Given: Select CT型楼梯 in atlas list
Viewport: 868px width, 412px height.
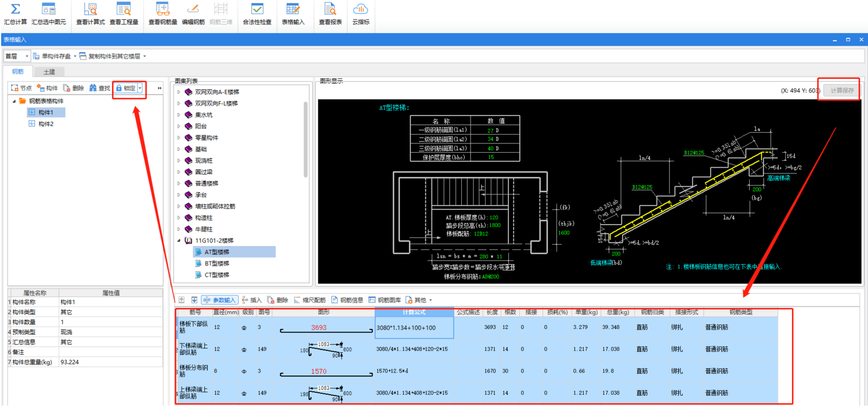Looking at the screenshot, I should pos(216,274).
